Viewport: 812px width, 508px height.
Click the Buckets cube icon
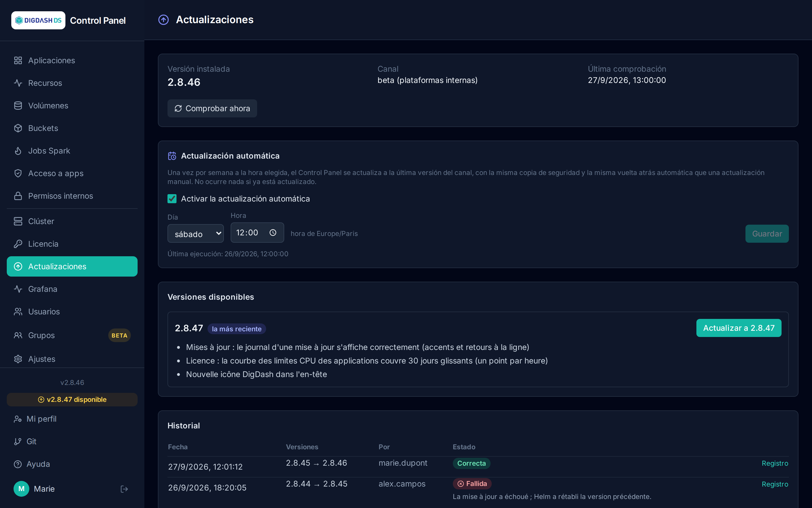click(18, 128)
